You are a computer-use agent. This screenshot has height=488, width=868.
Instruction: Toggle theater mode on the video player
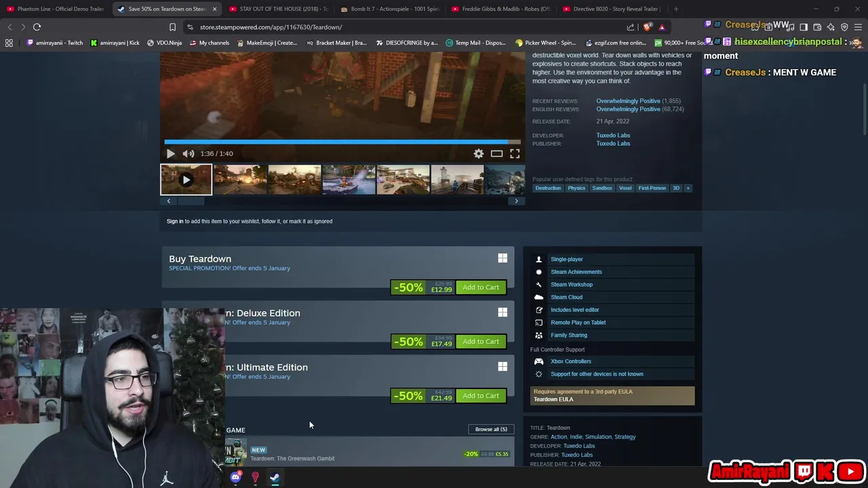[496, 154]
